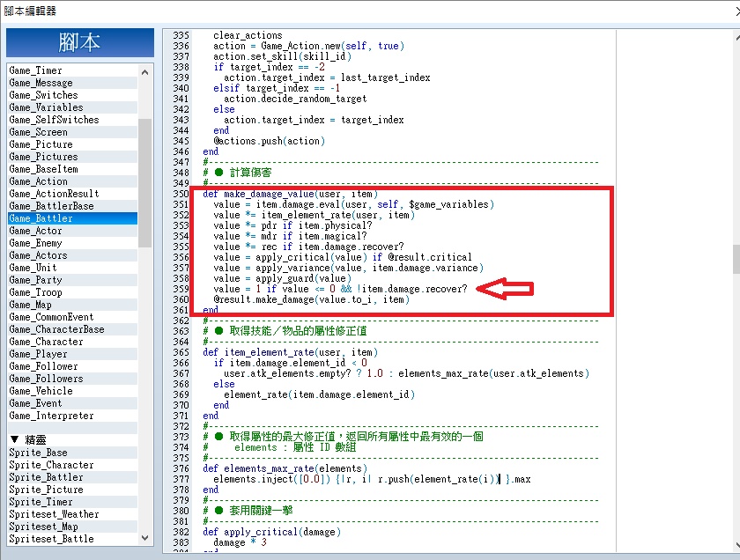Click the ▼ 精靈 section header
Screen dimensions: 740x560
[x=72, y=440]
